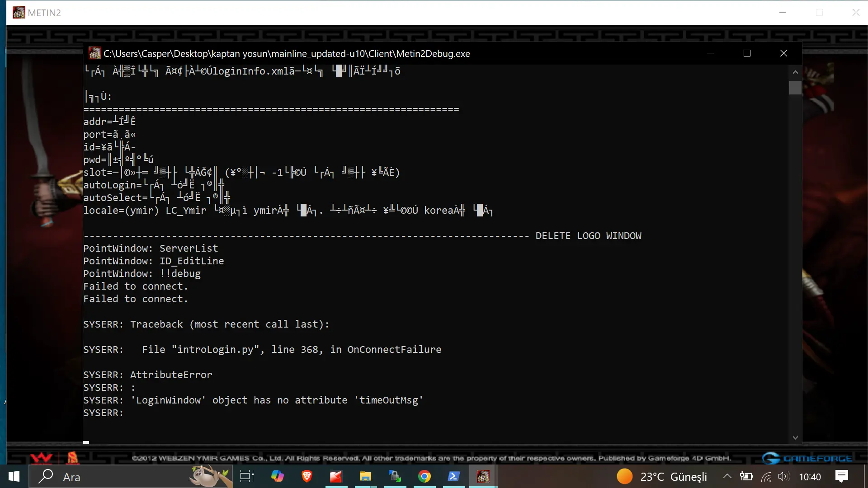Click the 'DELETE LOGO WINDOW' console text

click(x=588, y=236)
